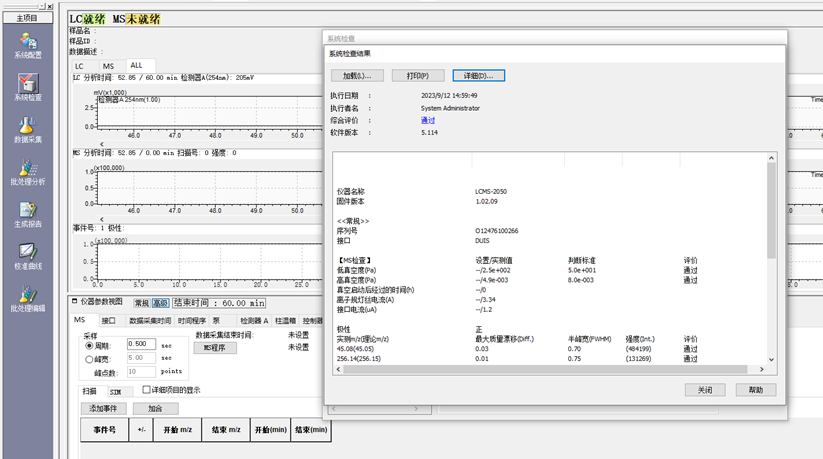The height and width of the screenshot is (459, 823).
Task: Click the 峰点数 field showing 10
Action: (x=141, y=371)
